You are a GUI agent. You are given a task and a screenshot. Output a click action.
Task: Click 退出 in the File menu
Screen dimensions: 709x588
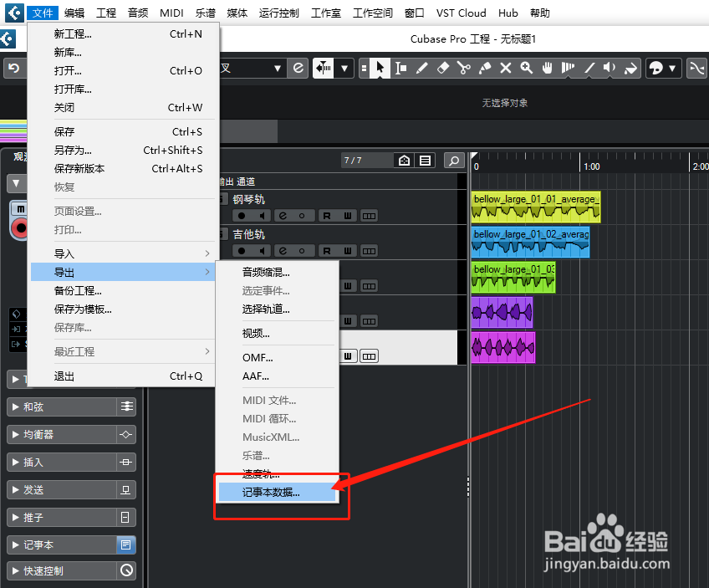(x=123, y=376)
